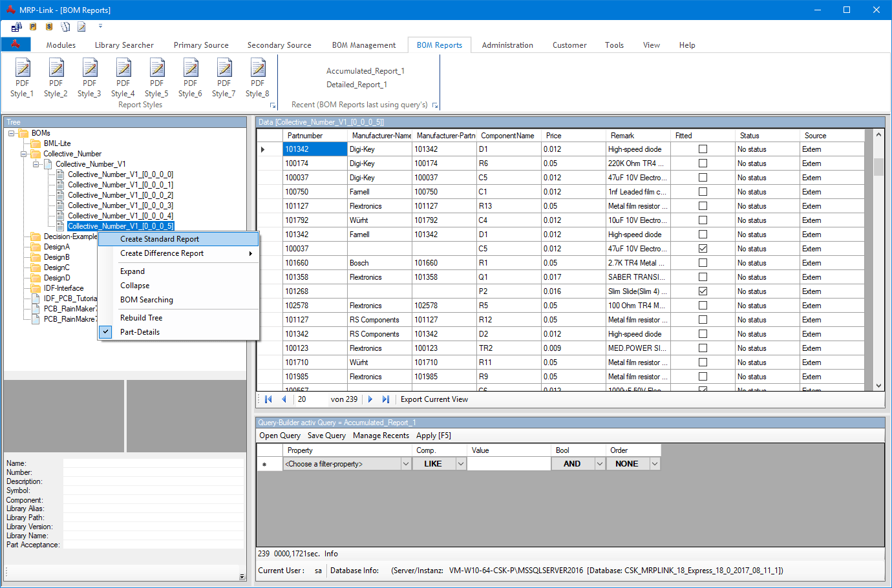Collapse the BOMs root tree node
The image size is (892, 588).
[12, 133]
